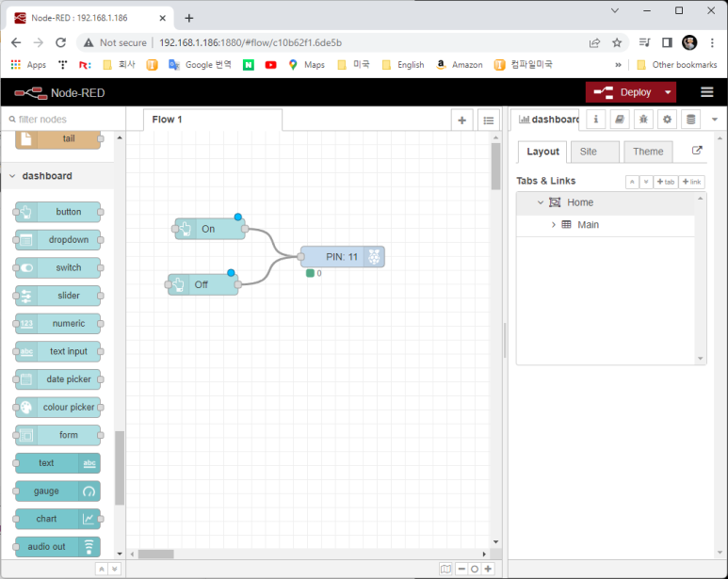Collapse the dashboard palette category

coord(12,176)
